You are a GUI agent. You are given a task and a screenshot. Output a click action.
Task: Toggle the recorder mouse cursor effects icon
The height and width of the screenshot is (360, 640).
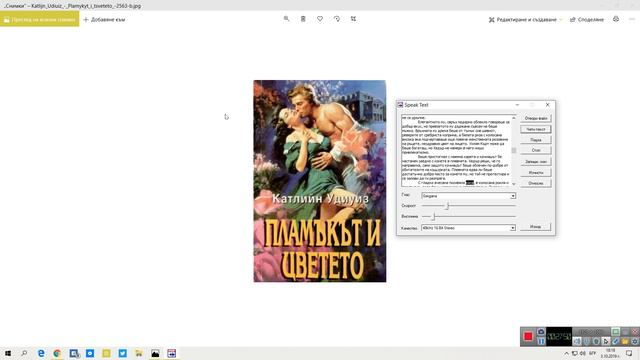click(606, 341)
